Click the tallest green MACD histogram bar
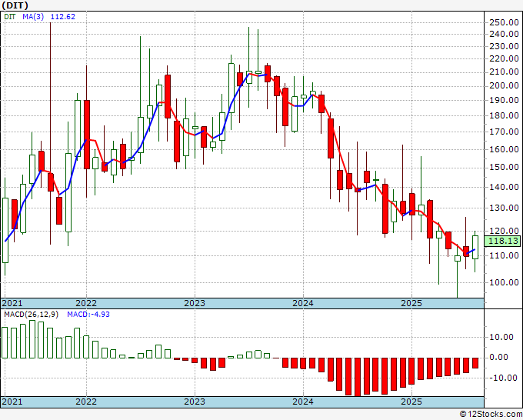The height and width of the screenshot is (420, 523). 32,339
